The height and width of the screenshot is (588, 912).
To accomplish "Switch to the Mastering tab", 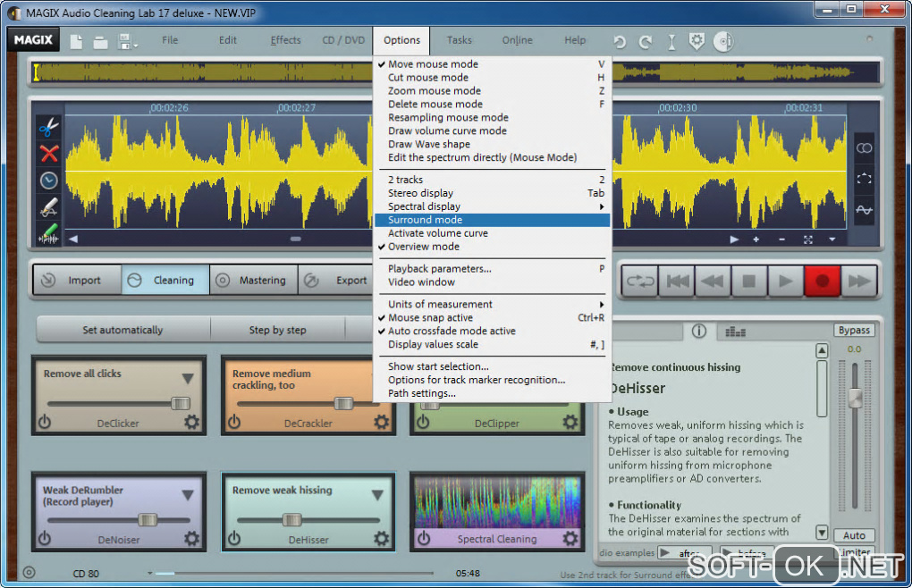I will 253,280.
